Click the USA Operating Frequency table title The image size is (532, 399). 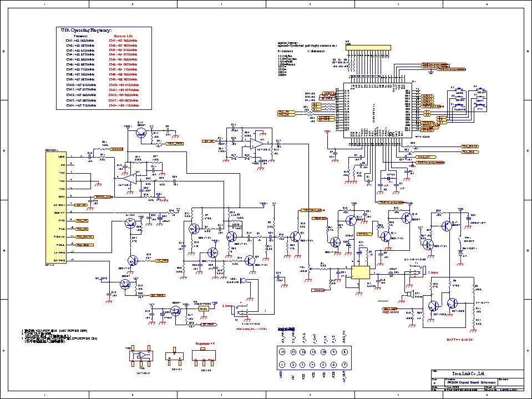(86, 30)
